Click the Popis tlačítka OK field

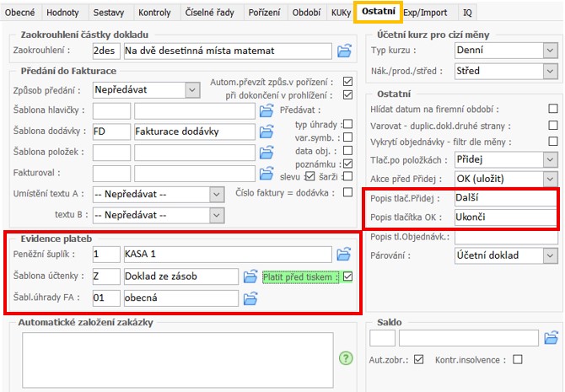504,217
